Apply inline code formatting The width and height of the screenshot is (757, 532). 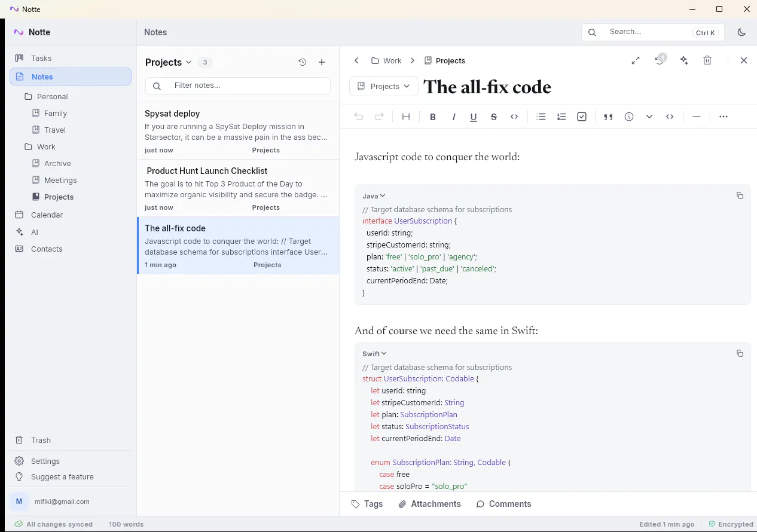[514, 117]
